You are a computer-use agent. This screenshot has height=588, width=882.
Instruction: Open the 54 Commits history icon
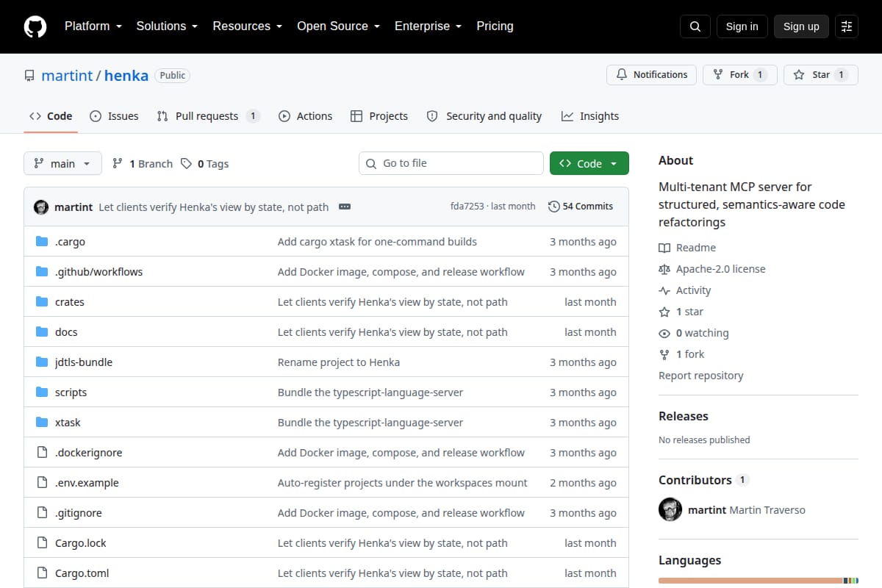(x=553, y=207)
